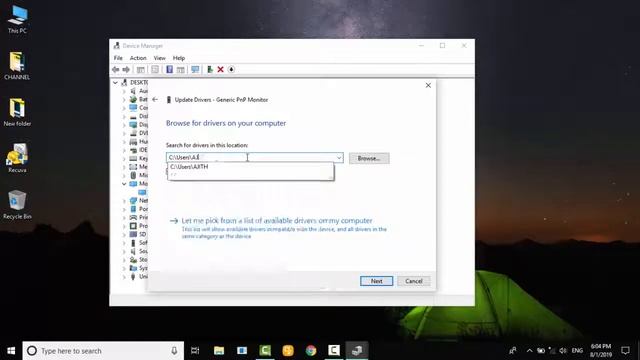The width and height of the screenshot is (640, 360).
Task: Expand the System devices tree node
Action: [x=124, y=269]
